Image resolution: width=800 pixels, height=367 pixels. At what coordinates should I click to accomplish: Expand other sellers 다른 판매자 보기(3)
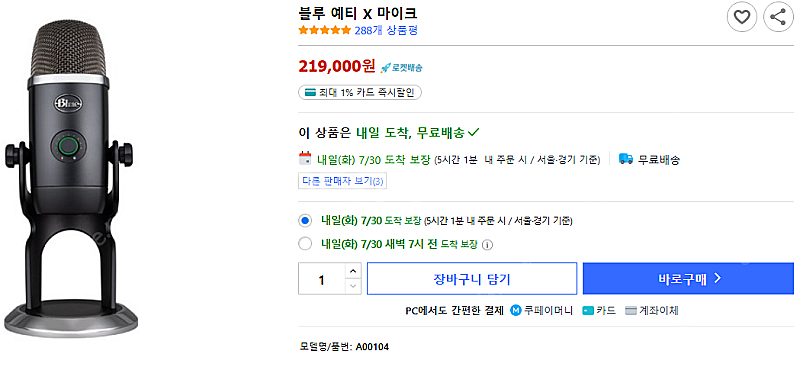click(x=342, y=181)
